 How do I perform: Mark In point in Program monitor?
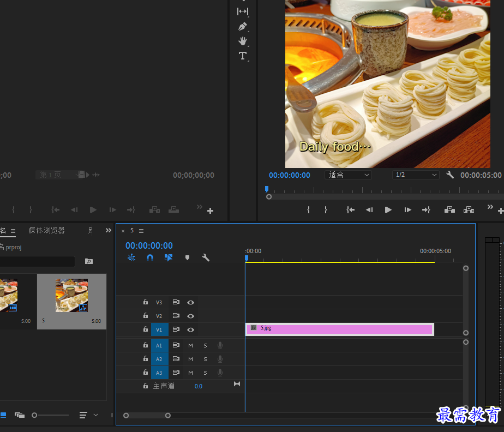point(309,210)
